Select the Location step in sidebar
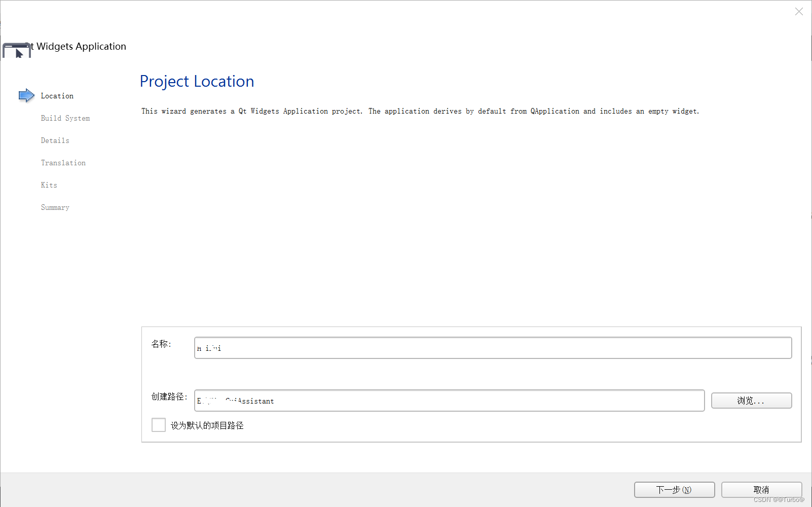Image resolution: width=812 pixels, height=507 pixels. point(57,96)
